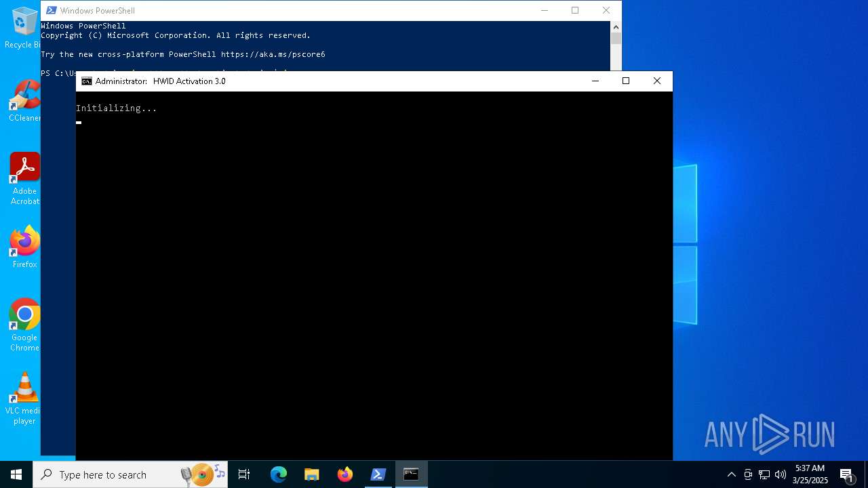Open the network status tray icon
The image size is (868, 488).
click(x=764, y=474)
